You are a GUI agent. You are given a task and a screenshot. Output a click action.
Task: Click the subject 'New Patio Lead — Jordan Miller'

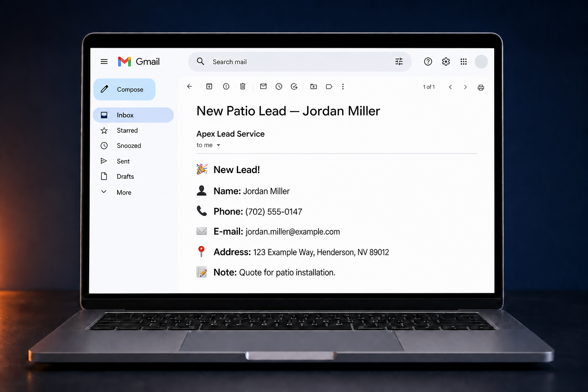pyautogui.click(x=288, y=111)
